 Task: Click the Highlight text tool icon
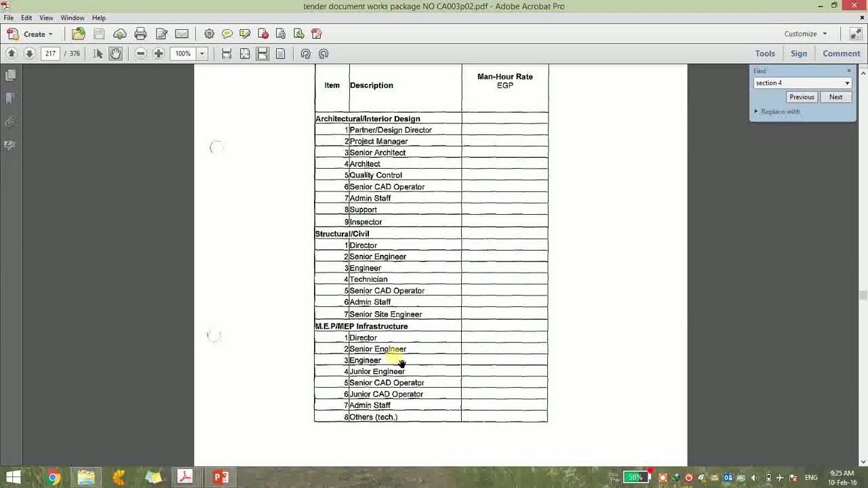click(x=245, y=34)
